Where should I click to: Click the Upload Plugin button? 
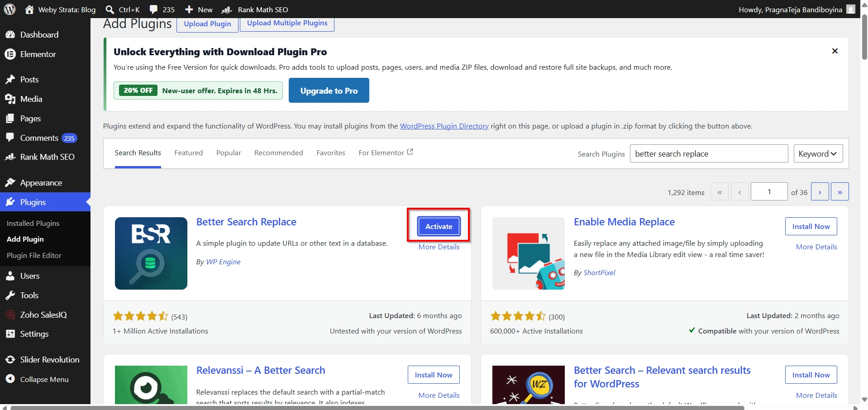coord(207,24)
